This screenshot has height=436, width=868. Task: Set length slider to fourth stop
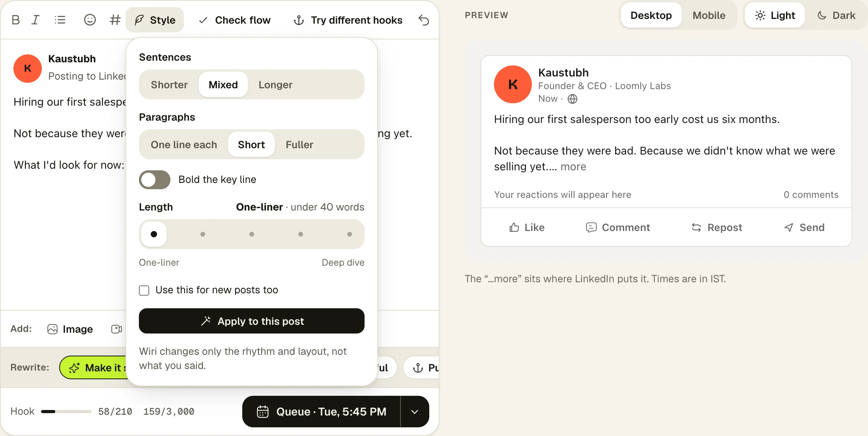coord(301,234)
